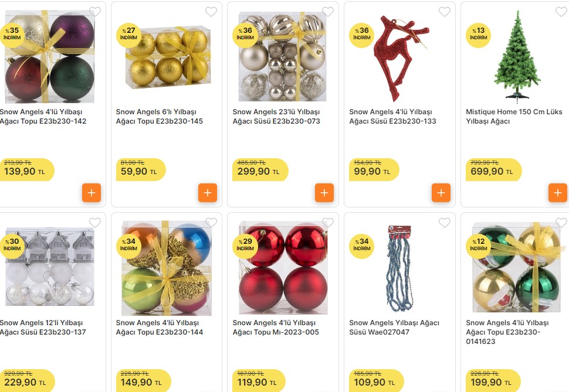Add Mistique Home 150 Cm tree to cart
569x392 pixels.
click(558, 193)
